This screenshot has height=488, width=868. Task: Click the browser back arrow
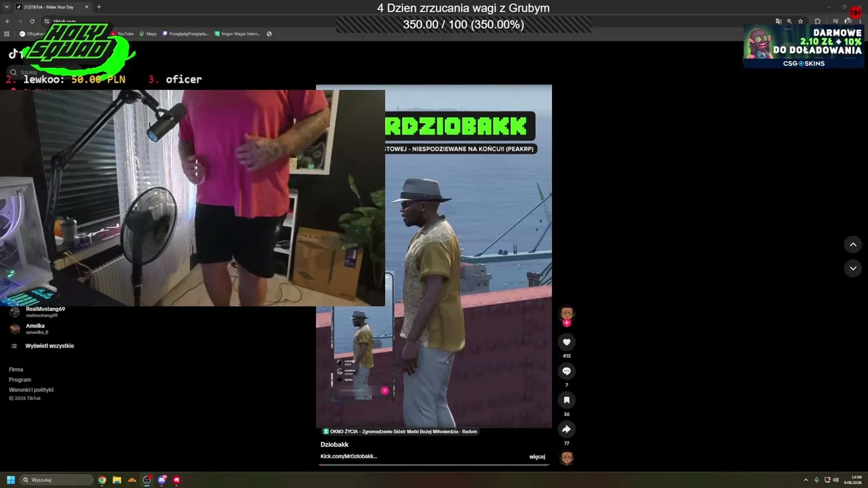click(8, 21)
